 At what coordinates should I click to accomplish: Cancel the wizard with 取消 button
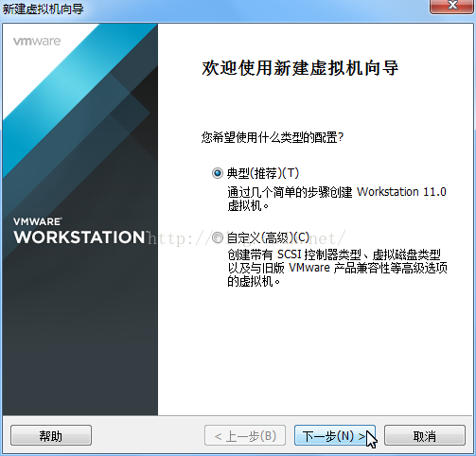pos(425,435)
